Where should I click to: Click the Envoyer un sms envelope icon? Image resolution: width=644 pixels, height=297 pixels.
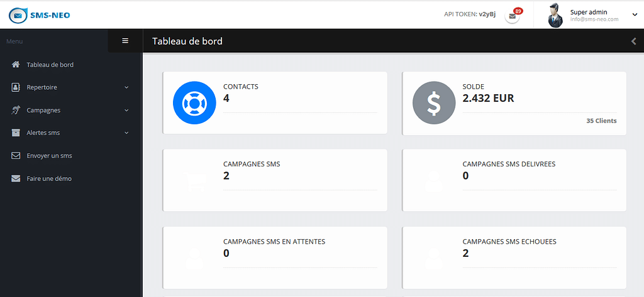pyautogui.click(x=16, y=156)
